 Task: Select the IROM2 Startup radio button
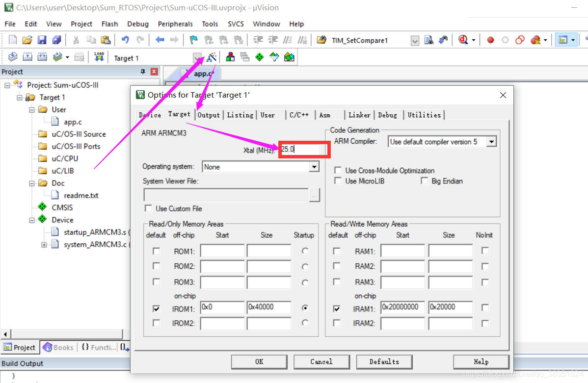pyautogui.click(x=305, y=323)
